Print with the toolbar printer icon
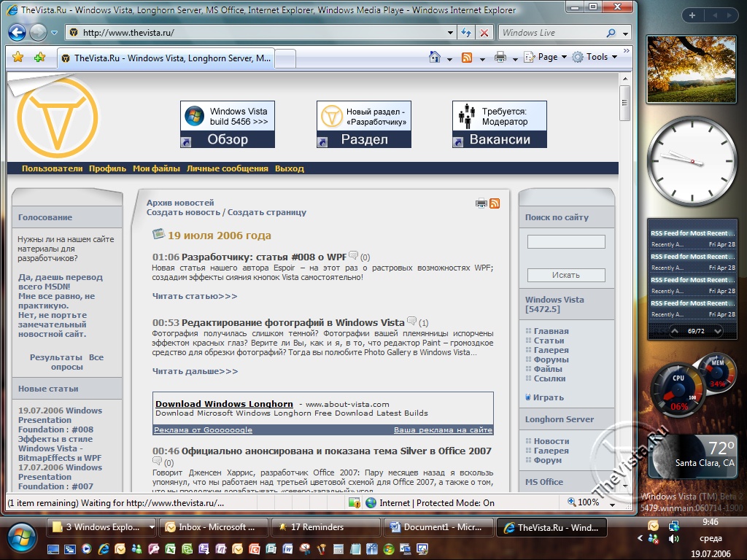Image resolution: width=747 pixels, height=560 pixels. coord(500,58)
